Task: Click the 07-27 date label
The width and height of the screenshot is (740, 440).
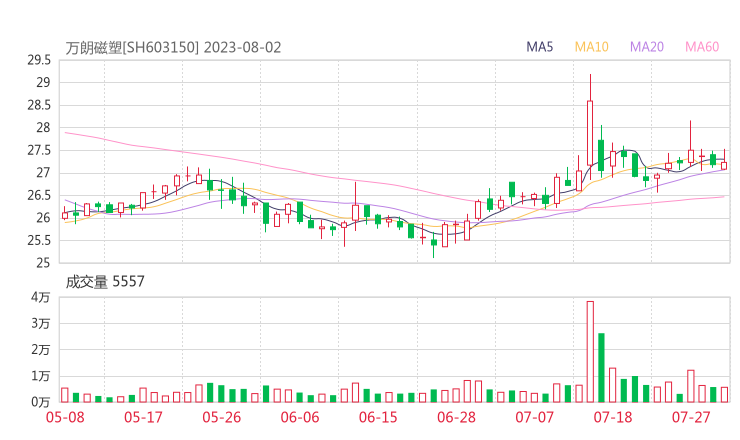Action: click(x=691, y=417)
